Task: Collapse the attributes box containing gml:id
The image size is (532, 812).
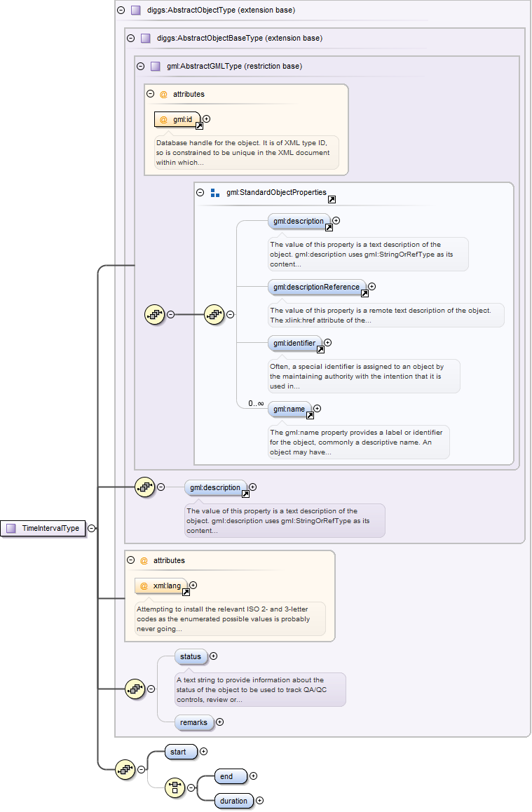Action: [151, 94]
